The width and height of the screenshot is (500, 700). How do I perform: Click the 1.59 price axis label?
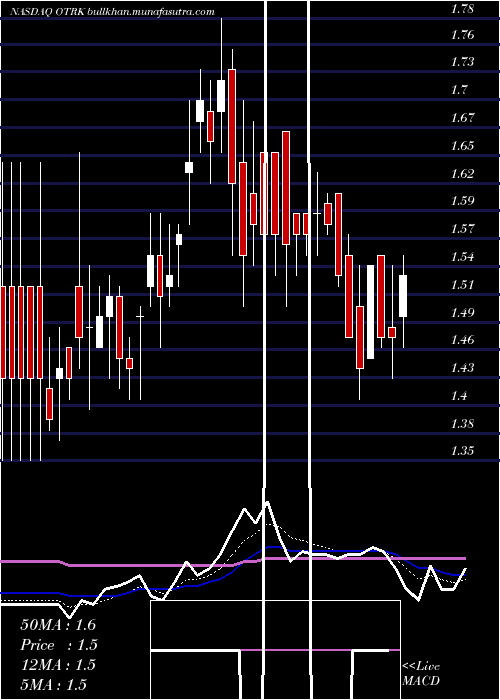(462, 201)
